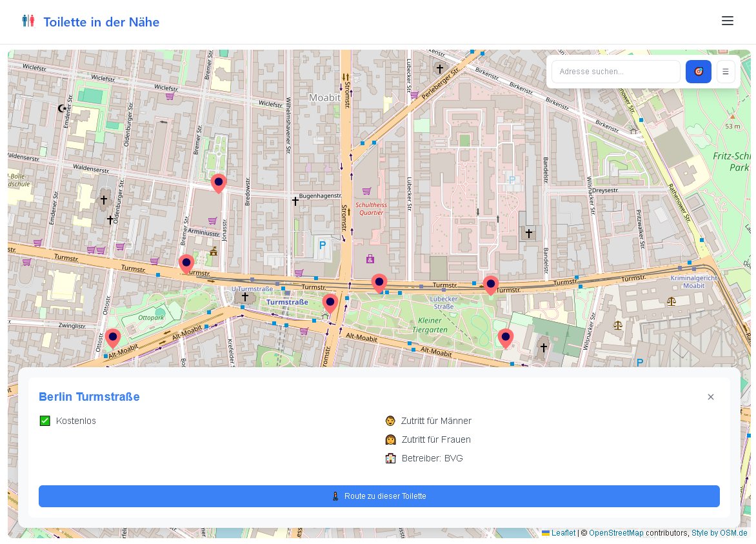Select the toilet pin on Turmstr. at Bremer Str.
This screenshot has height=544, width=756.
pyautogui.click(x=186, y=265)
